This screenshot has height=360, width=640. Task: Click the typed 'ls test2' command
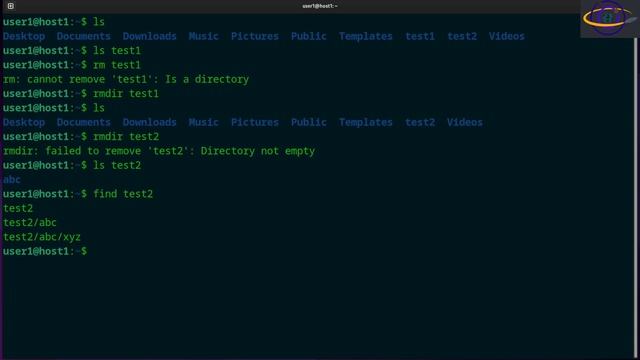(x=117, y=165)
